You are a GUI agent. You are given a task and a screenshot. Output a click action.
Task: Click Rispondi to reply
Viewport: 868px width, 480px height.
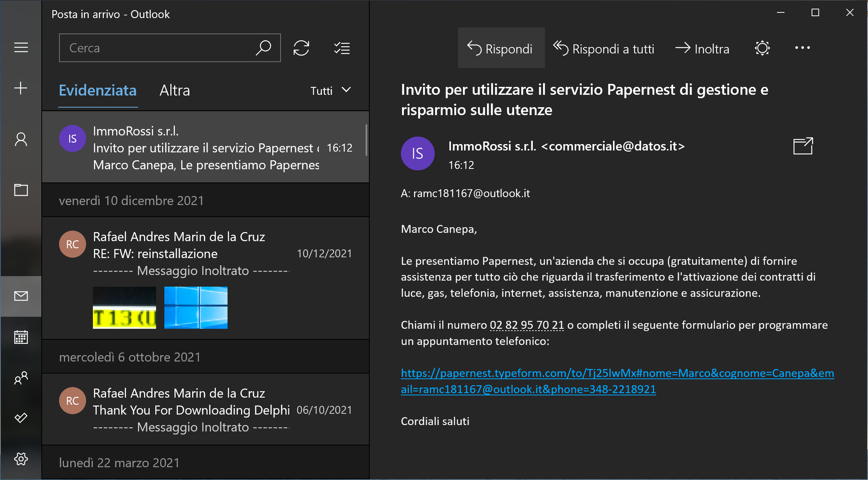pyautogui.click(x=501, y=48)
